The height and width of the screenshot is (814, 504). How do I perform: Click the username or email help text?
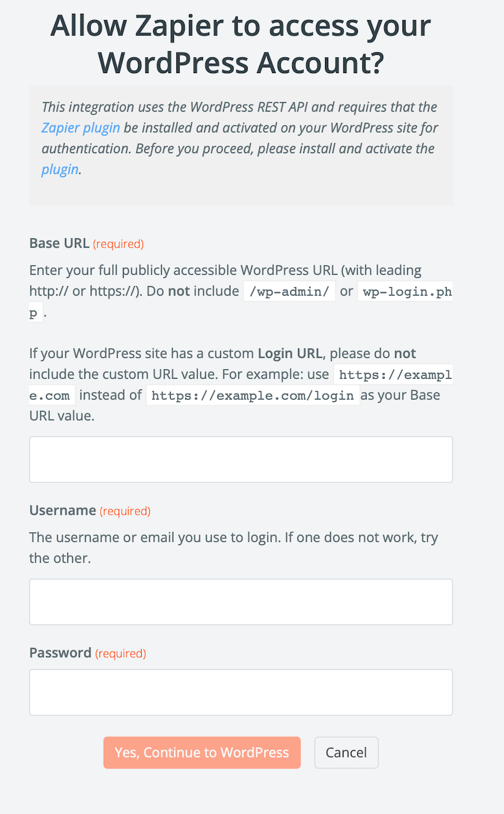coord(233,547)
